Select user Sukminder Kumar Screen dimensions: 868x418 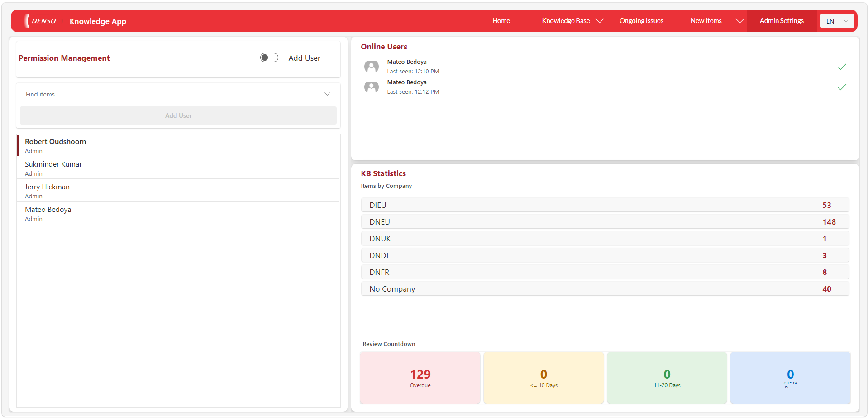point(178,168)
